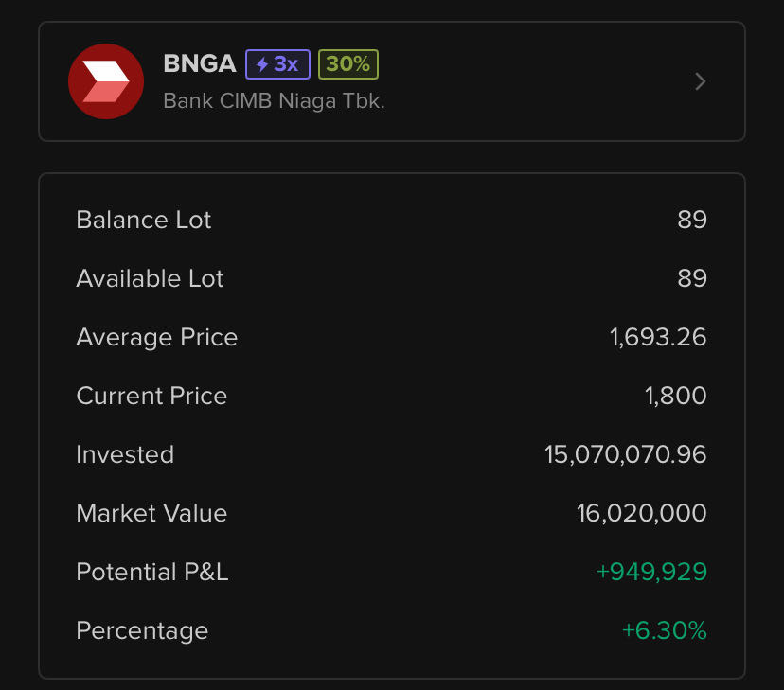784x690 pixels.
Task: Click the Balance Lot label
Action: (x=144, y=220)
